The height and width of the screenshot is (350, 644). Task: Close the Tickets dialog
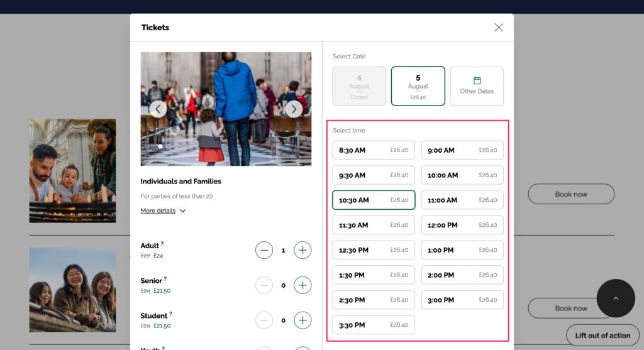pos(499,28)
